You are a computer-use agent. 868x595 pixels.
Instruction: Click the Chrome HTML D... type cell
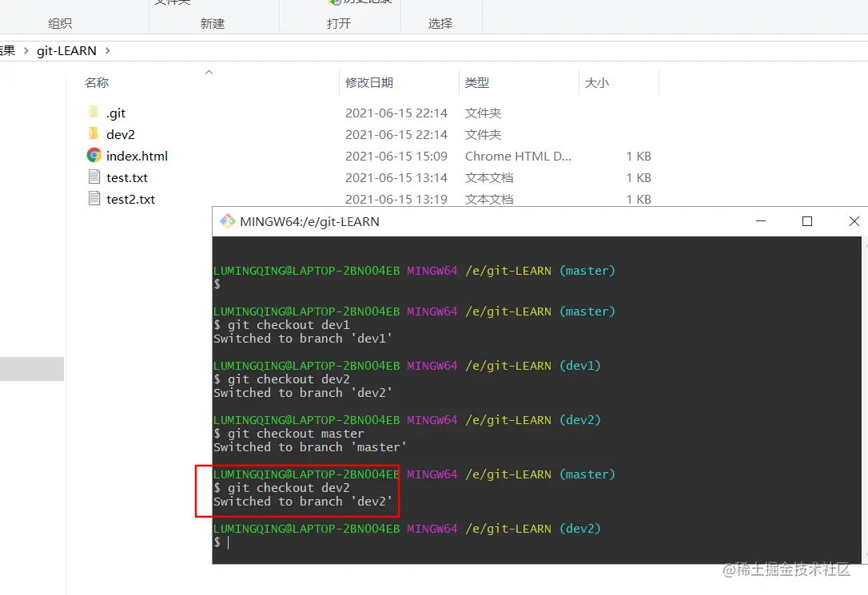click(x=518, y=156)
